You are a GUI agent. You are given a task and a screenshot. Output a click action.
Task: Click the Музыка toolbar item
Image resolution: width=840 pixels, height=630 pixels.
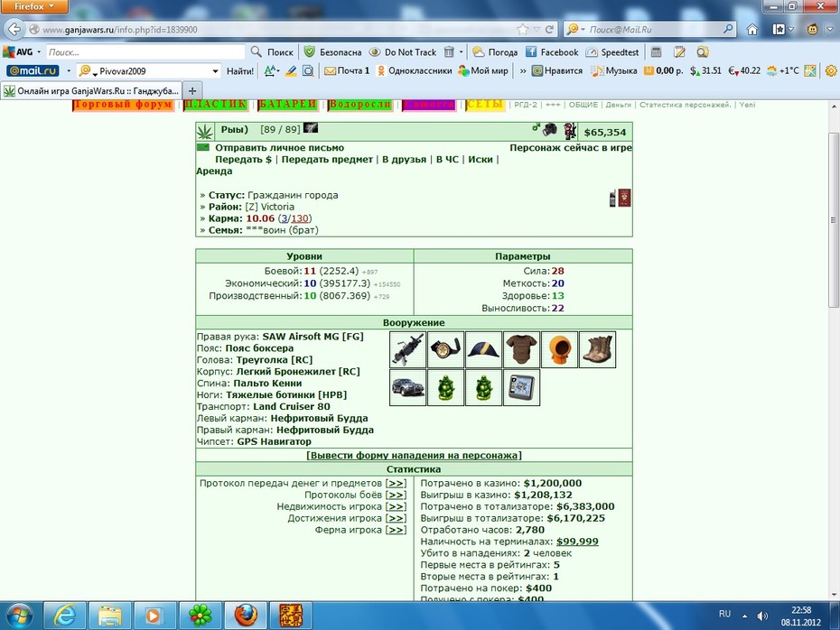(614, 70)
